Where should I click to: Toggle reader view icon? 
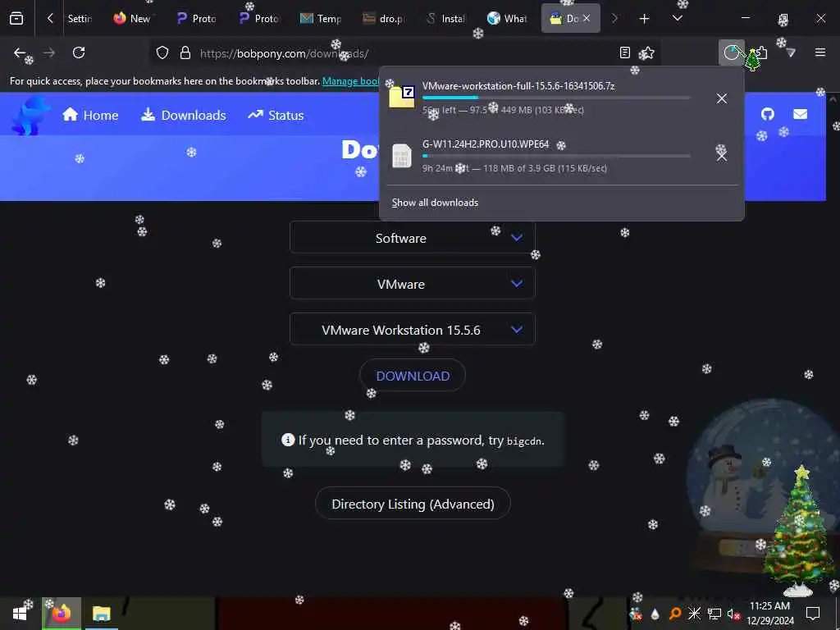click(624, 52)
